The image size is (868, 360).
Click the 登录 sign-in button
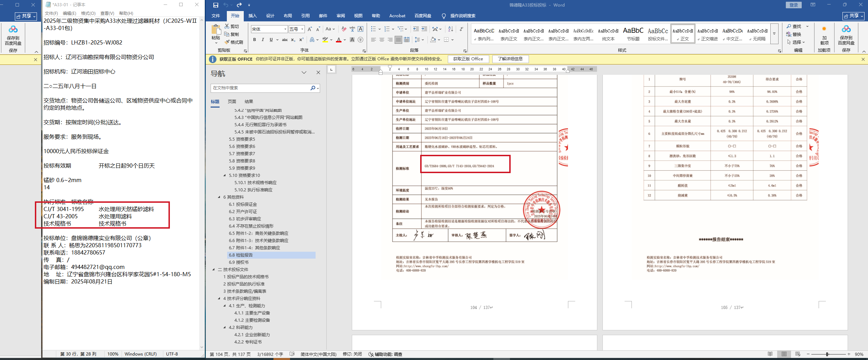tap(793, 5)
